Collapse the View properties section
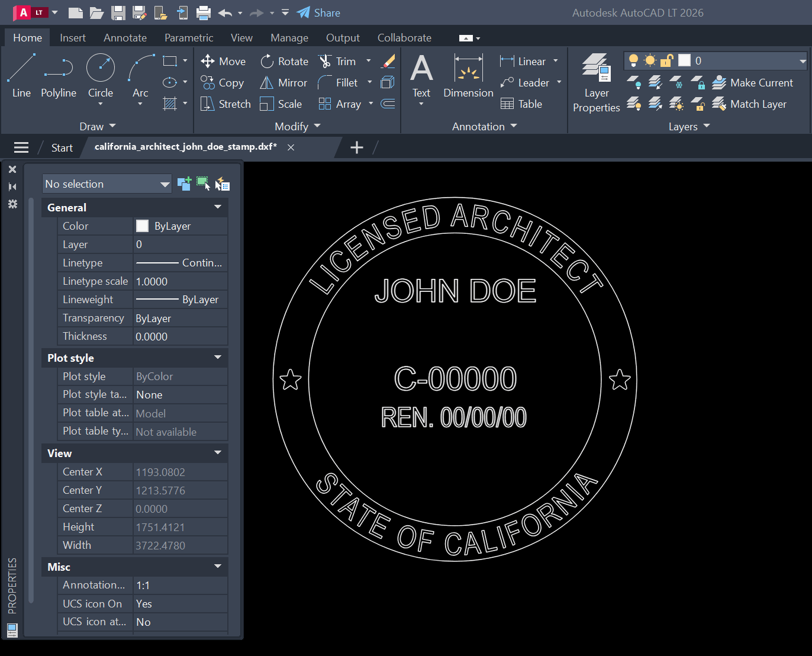The image size is (812, 656). [218, 453]
